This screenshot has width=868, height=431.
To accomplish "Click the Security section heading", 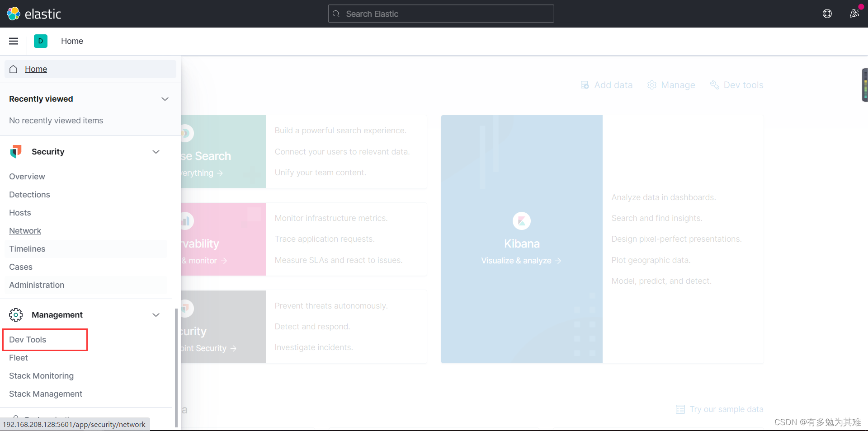I will (48, 152).
